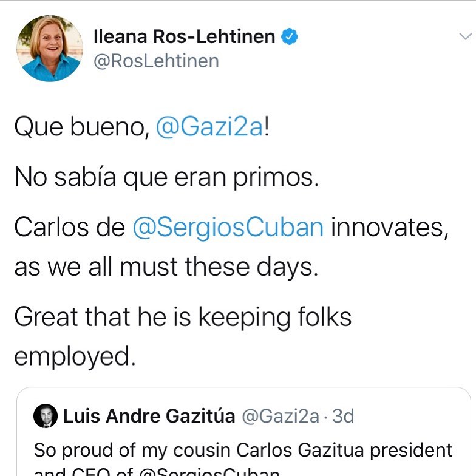Click the text as we all must these days
476x476 pixels.
click(x=166, y=267)
